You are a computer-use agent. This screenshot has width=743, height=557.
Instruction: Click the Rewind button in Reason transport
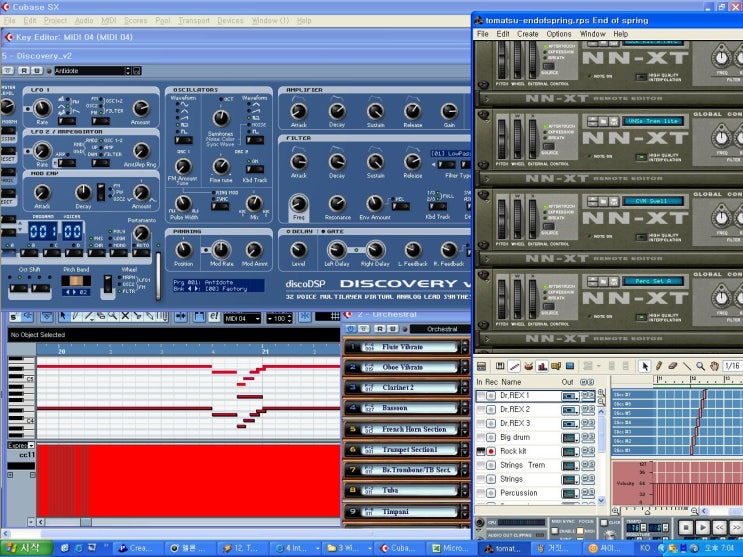[720, 527]
